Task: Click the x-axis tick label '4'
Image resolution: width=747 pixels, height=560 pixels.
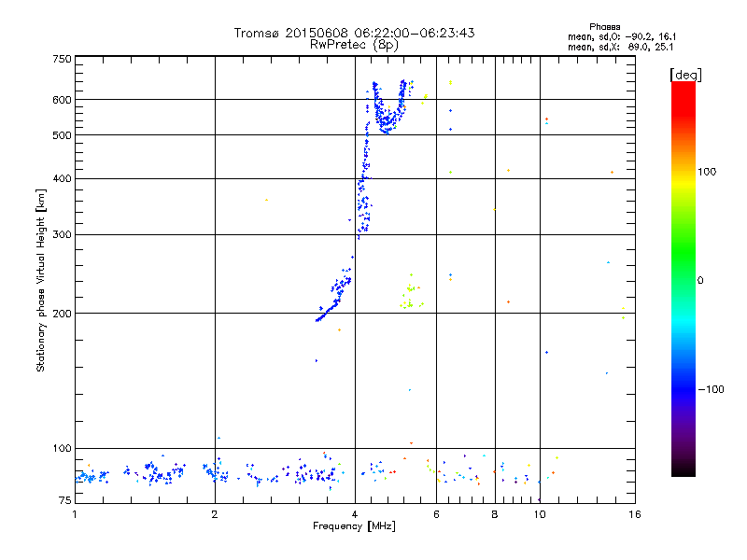Action: point(355,514)
